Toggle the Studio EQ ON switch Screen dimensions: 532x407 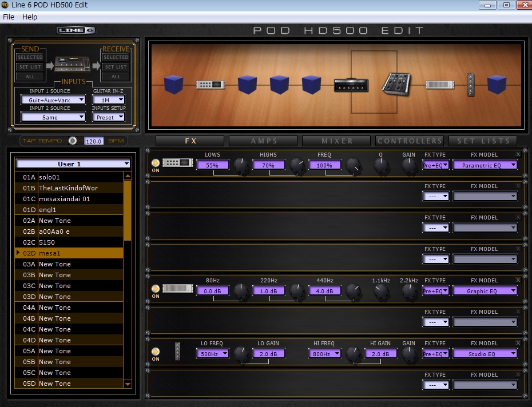pos(156,352)
